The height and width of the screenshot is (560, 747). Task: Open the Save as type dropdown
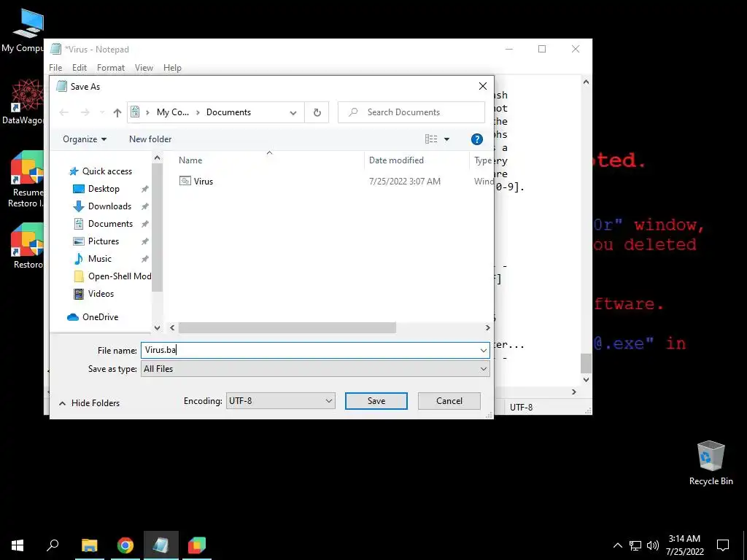pyautogui.click(x=315, y=369)
